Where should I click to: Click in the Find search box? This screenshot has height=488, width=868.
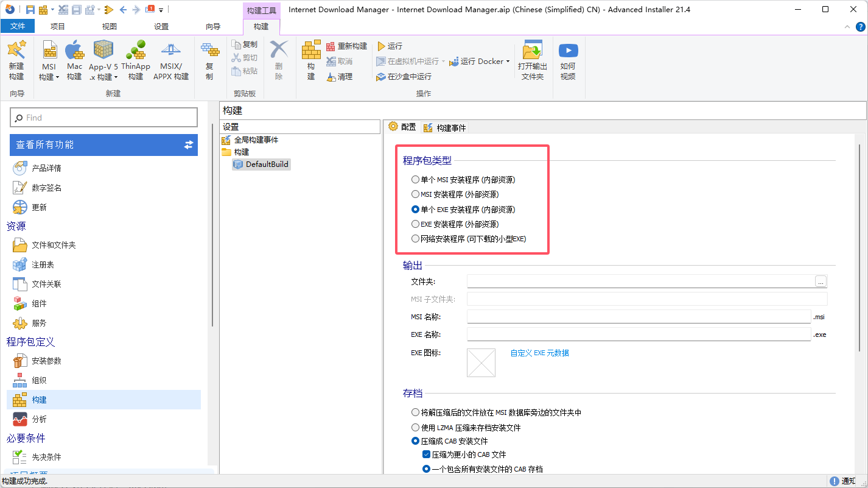click(103, 118)
